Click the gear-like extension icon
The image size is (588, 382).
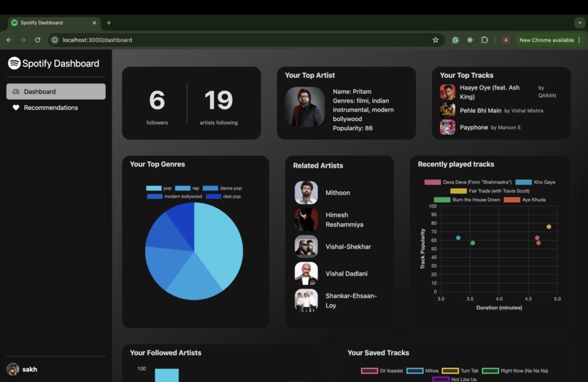pyautogui.click(x=470, y=40)
